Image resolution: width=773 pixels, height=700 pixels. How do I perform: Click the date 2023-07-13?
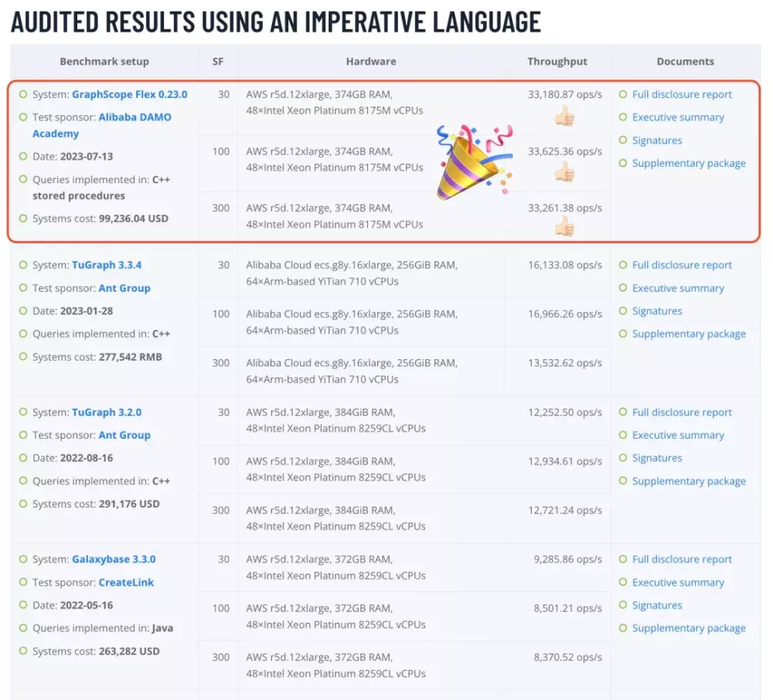pyautogui.click(x=87, y=157)
